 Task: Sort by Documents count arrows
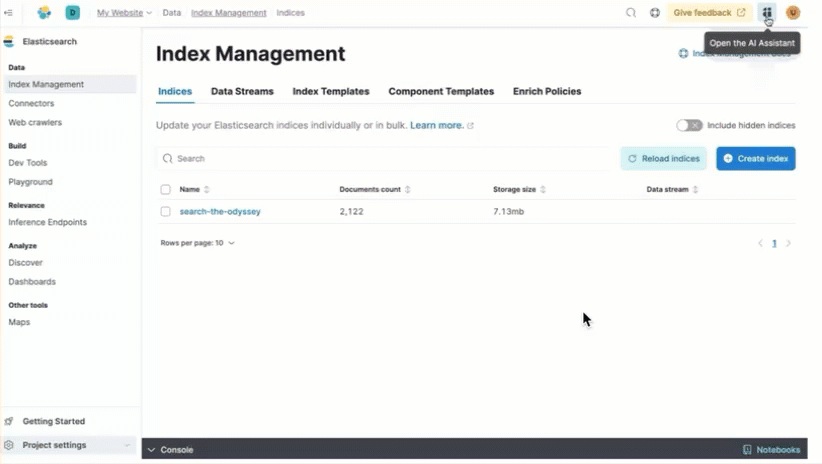coord(407,189)
